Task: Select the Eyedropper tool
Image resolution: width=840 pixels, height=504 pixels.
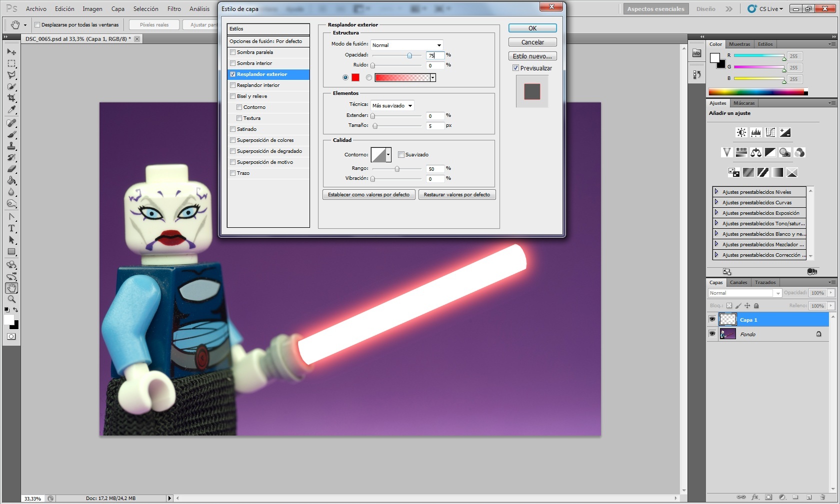Action: coord(11,110)
